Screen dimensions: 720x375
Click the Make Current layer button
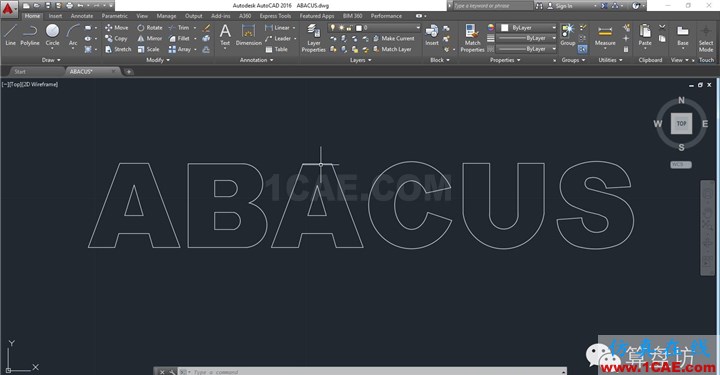click(x=394, y=39)
